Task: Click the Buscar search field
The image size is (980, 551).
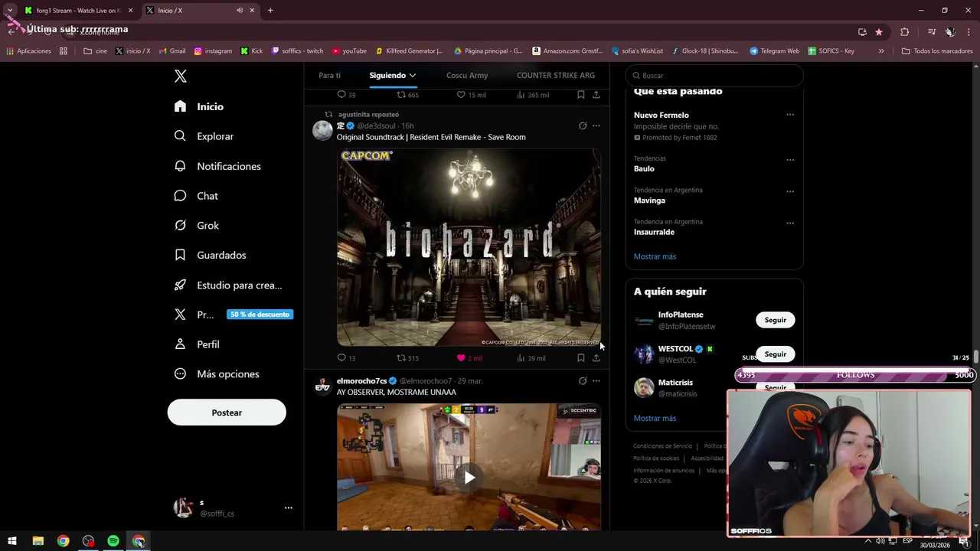Action: [x=714, y=76]
